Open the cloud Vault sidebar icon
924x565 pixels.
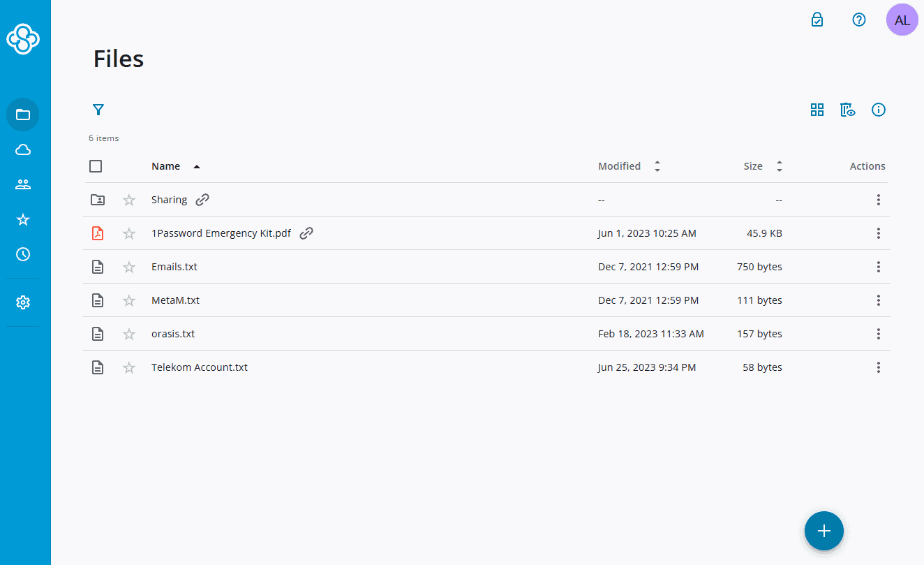[23, 149]
